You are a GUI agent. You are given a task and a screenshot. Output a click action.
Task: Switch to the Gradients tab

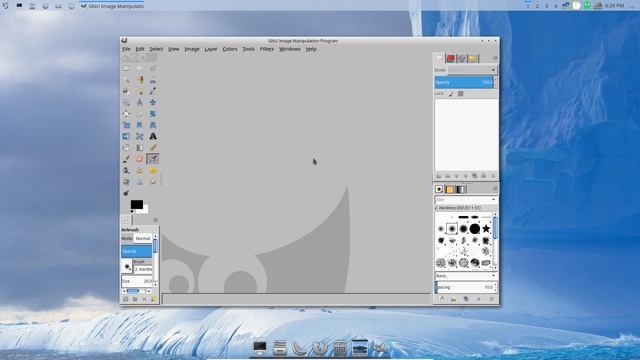click(460, 189)
